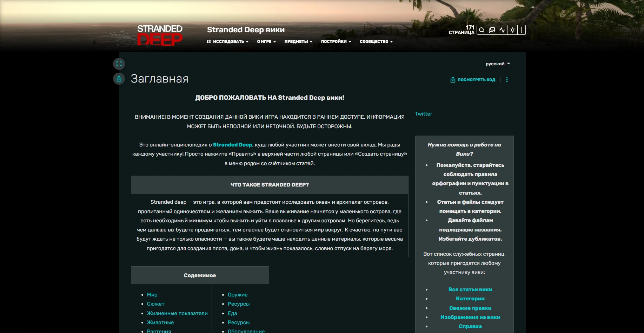Open the header more options dots
Viewport: 644px width, 333px height.
click(522, 30)
